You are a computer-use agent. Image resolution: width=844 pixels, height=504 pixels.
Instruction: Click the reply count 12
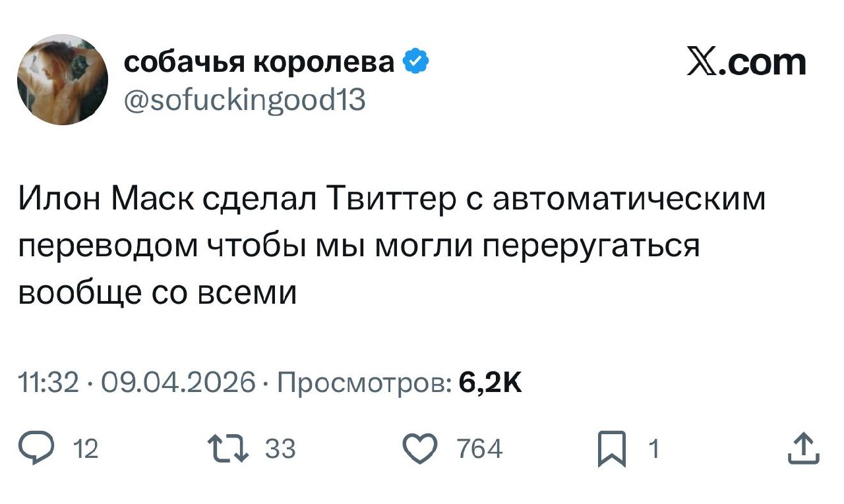point(86,450)
